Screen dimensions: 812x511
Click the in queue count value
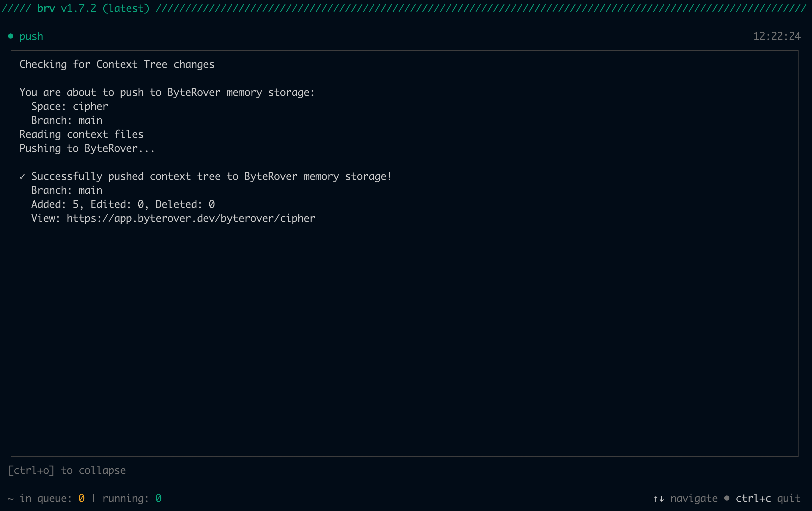pos(81,498)
